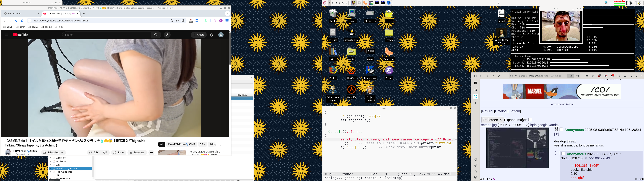Open the uBlock Origin icon in Firefox
The image size is (644, 181).
[x=599, y=76]
